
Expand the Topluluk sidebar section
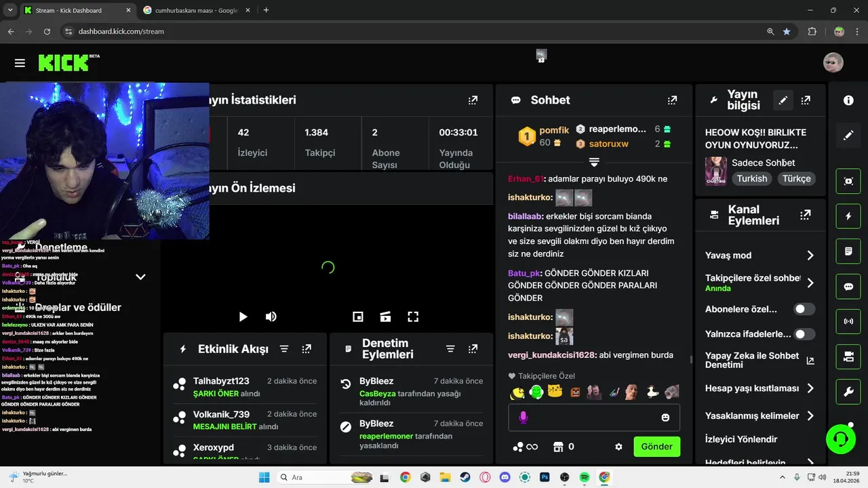coord(140,277)
